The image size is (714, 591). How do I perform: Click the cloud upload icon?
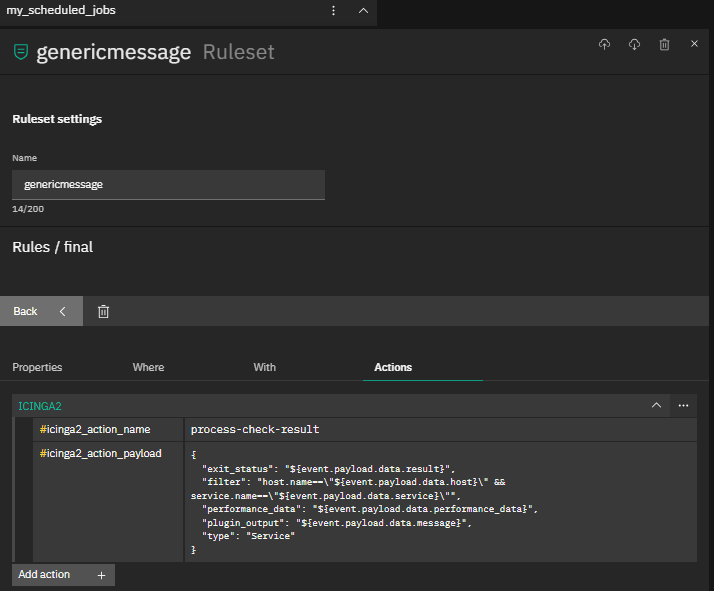click(604, 44)
